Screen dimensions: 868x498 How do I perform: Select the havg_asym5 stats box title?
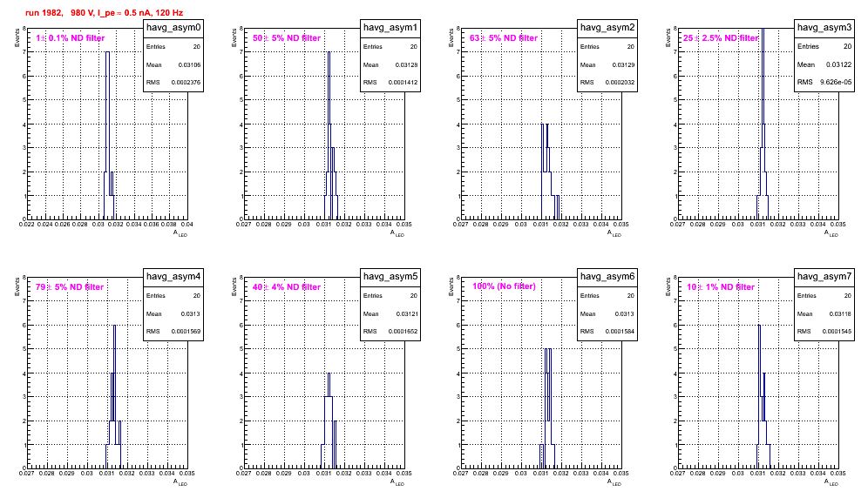tap(390, 277)
